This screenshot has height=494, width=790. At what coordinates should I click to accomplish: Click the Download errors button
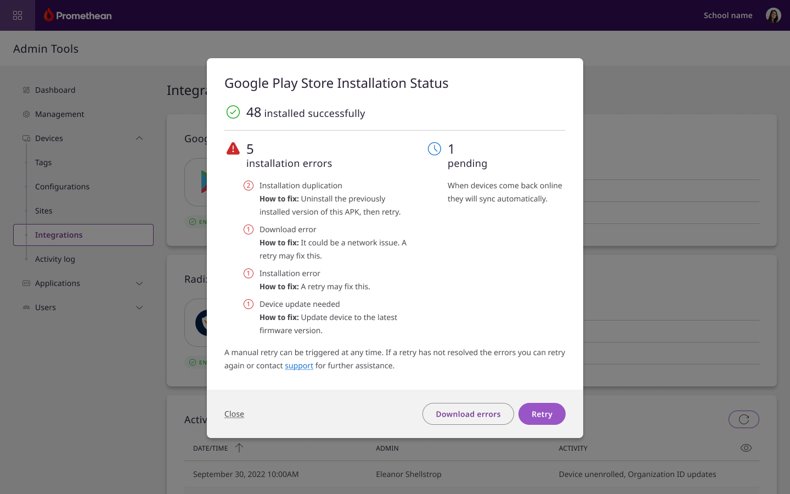[468, 414]
